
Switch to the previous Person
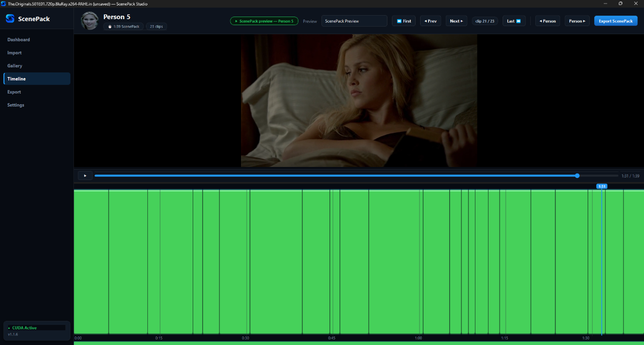pyautogui.click(x=548, y=21)
